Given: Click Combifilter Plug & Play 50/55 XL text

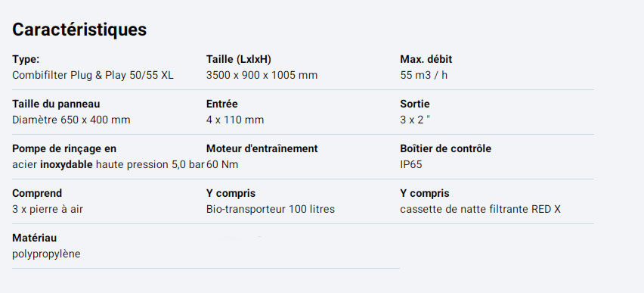Looking at the screenshot, I should (93, 75).
